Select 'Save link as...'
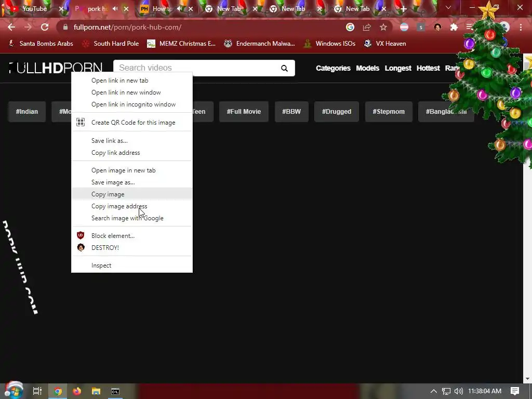Screen dimensions: 532x399 tap(131, 140)
